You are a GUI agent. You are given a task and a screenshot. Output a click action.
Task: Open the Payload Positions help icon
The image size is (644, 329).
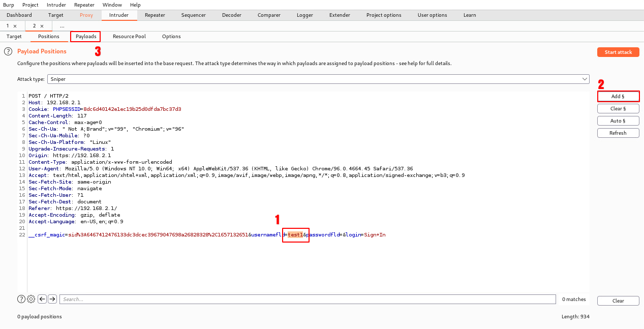point(8,51)
